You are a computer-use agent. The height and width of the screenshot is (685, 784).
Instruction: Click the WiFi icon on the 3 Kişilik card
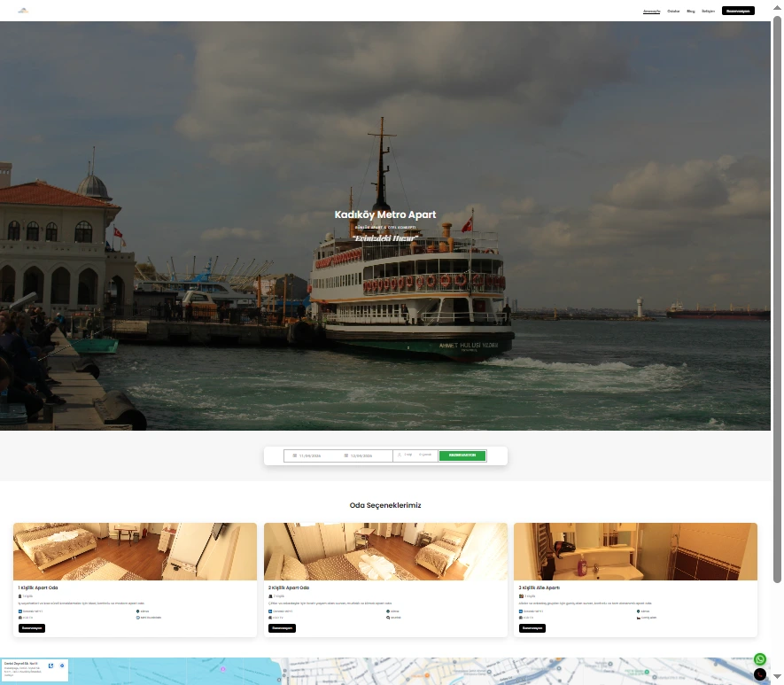521,611
